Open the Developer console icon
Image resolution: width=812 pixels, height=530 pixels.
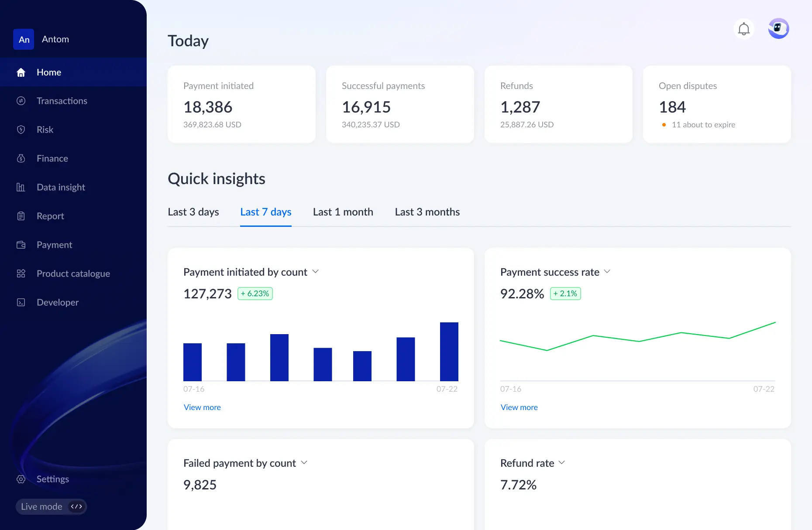21,302
